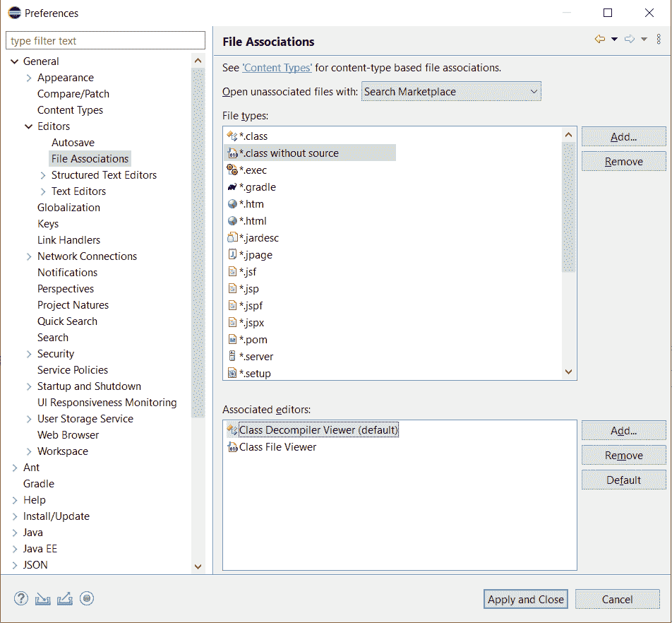Collapse the Editors tree node
Screen dimensions: 672x623
pyautogui.click(x=29, y=126)
